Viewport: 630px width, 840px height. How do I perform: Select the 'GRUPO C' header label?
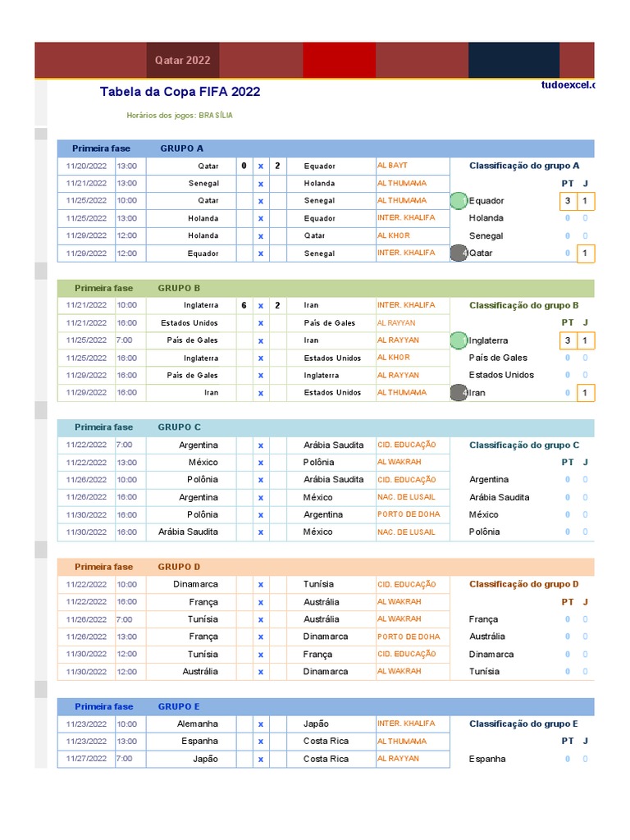(179, 427)
